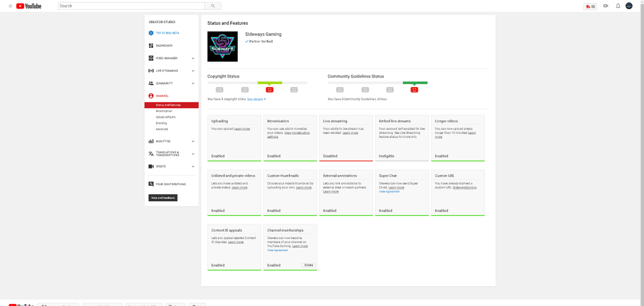Click Learn more in Uploading card
This screenshot has height=306, width=644.
tap(242, 129)
